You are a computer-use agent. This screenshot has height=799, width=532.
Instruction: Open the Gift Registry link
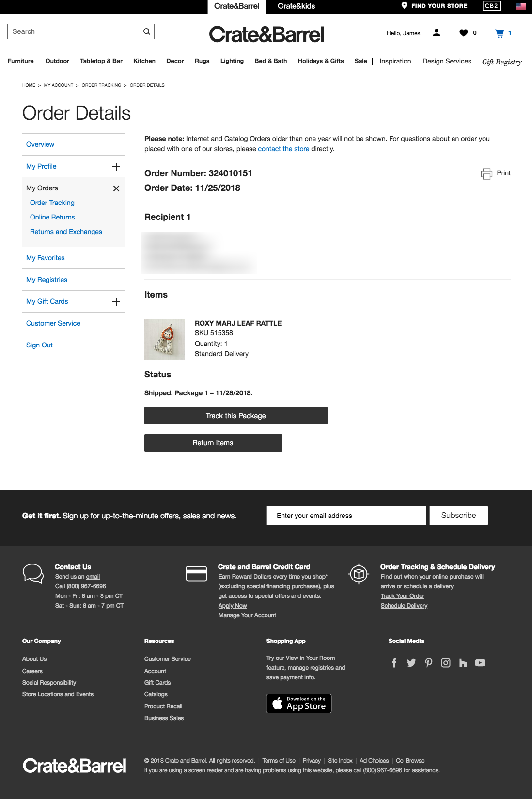coord(502,62)
